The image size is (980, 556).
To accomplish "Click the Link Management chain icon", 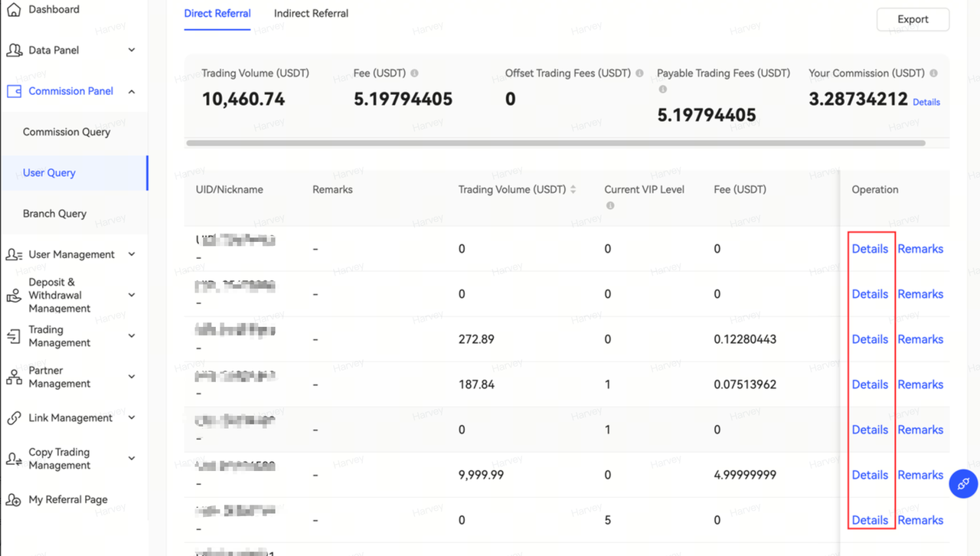I will coord(14,418).
